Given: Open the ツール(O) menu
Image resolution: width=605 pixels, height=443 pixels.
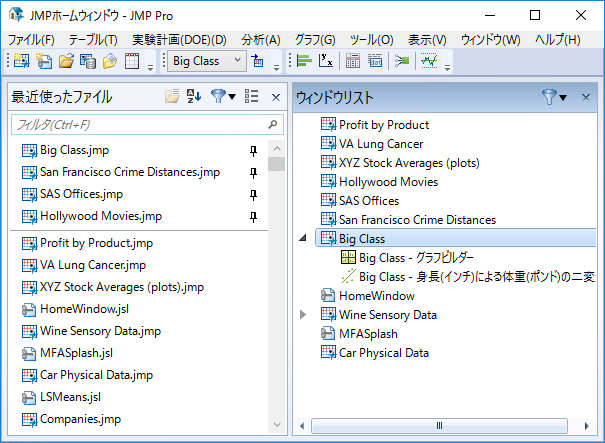Looking at the screenshot, I should click(x=372, y=40).
